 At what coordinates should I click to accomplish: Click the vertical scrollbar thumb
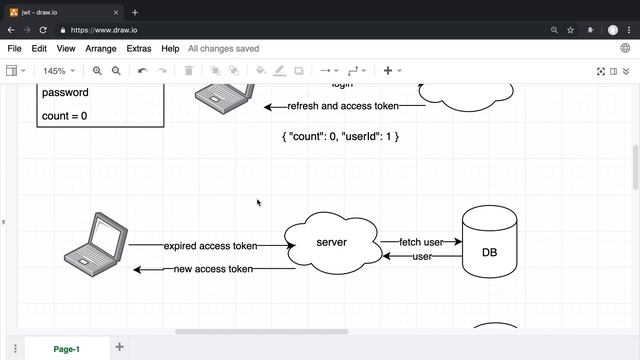point(636,167)
